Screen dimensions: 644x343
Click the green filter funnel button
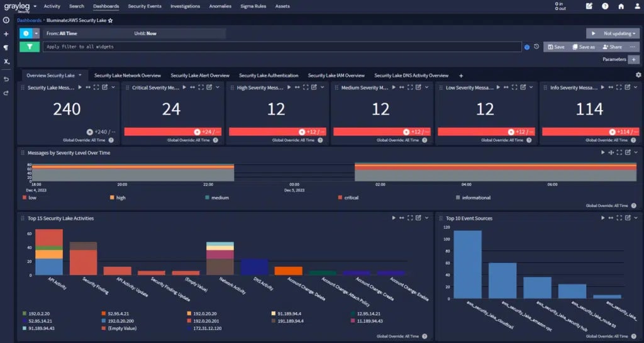pos(30,47)
